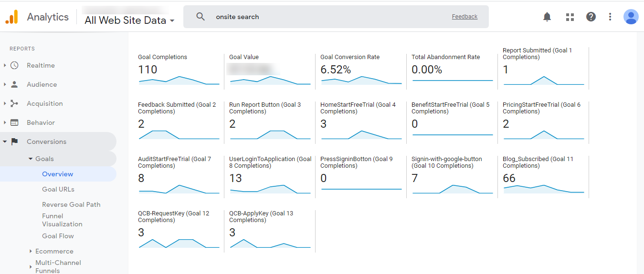Click the Goal Completions sparkline chart
644x274 pixels.
179,81
